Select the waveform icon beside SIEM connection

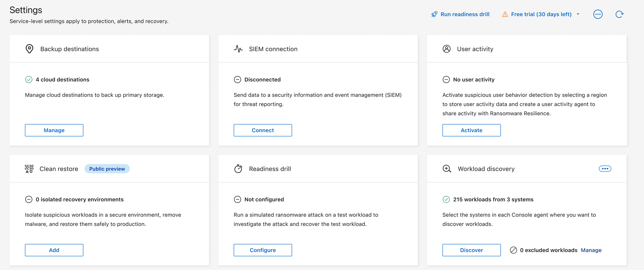tap(238, 49)
